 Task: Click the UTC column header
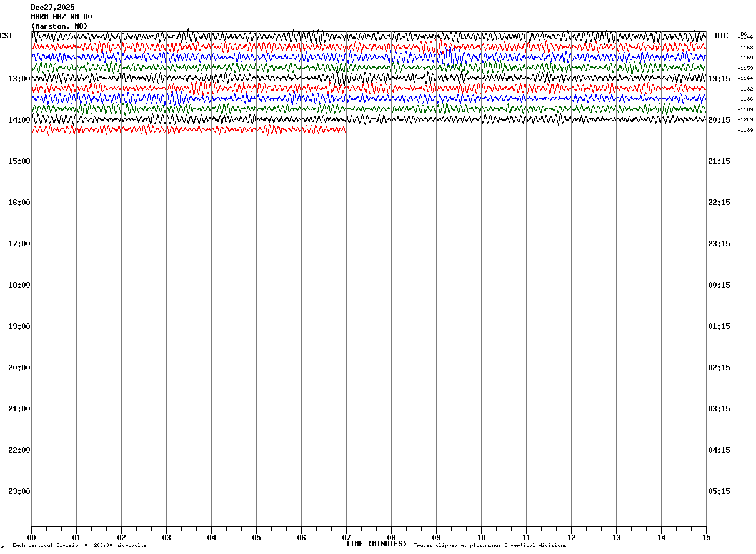[x=722, y=36]
